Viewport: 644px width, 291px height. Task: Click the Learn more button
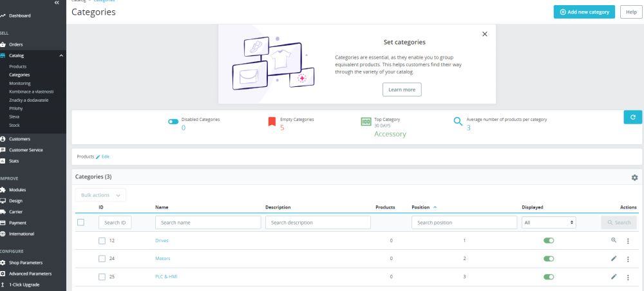[402, 89]
